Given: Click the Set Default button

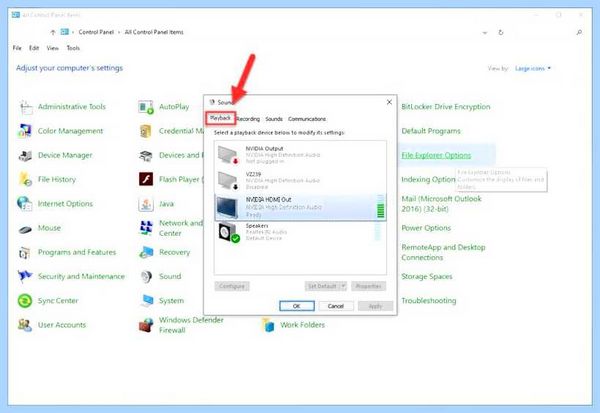Looking at the screenshot, I should tap(322, 286).
